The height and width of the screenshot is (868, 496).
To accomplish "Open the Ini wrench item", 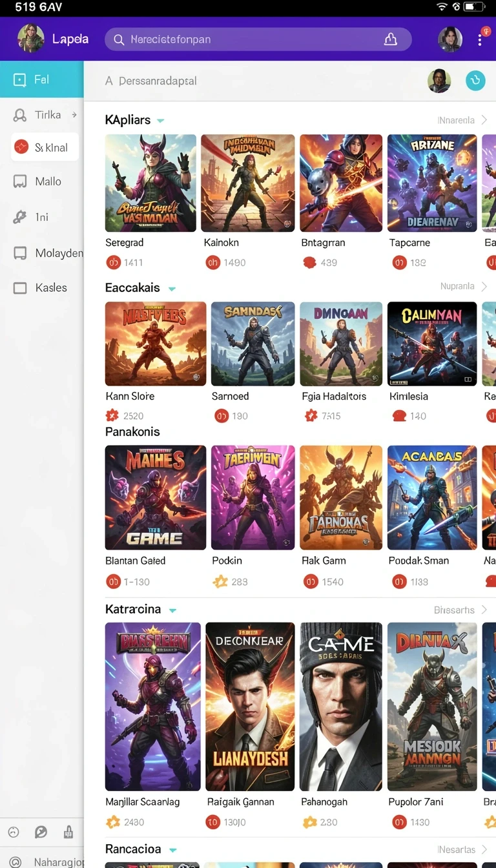I will pyautogui.click(x=42, y=217).
